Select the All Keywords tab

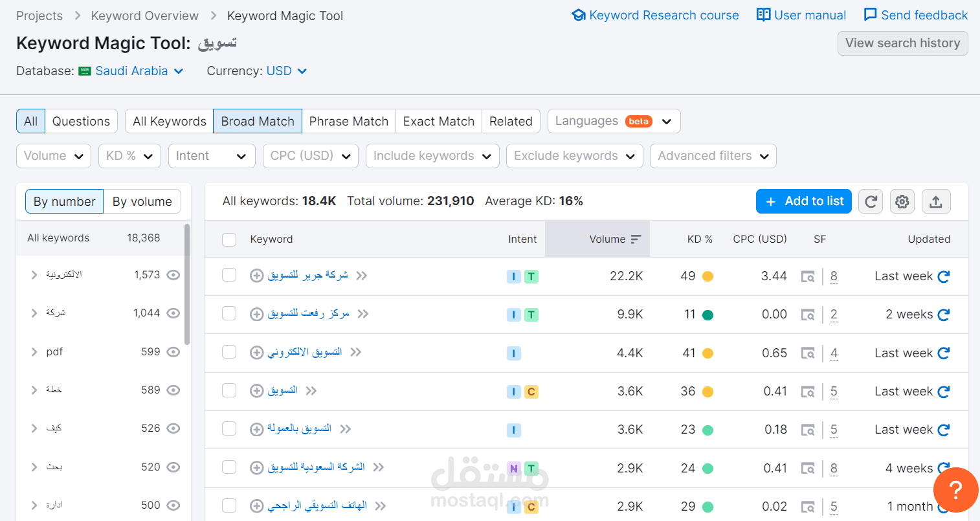click(x=170, y=121)
